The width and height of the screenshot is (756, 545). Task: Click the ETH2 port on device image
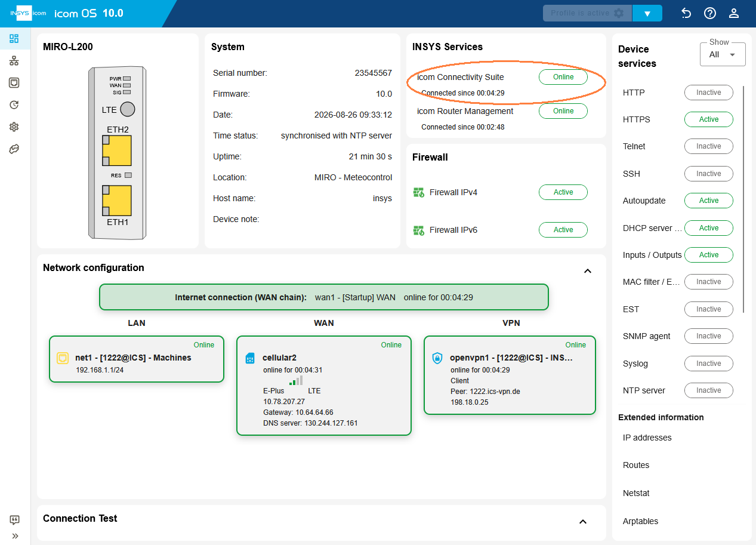(x=116, y=150)
